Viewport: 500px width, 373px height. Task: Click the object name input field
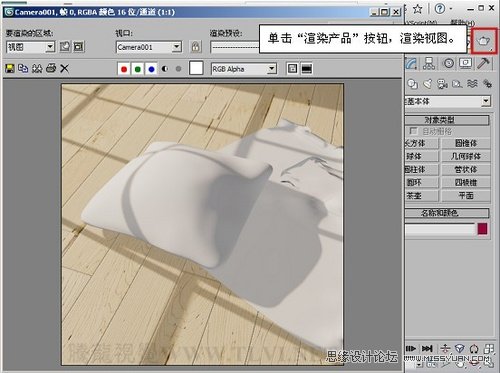click(440, 229)
